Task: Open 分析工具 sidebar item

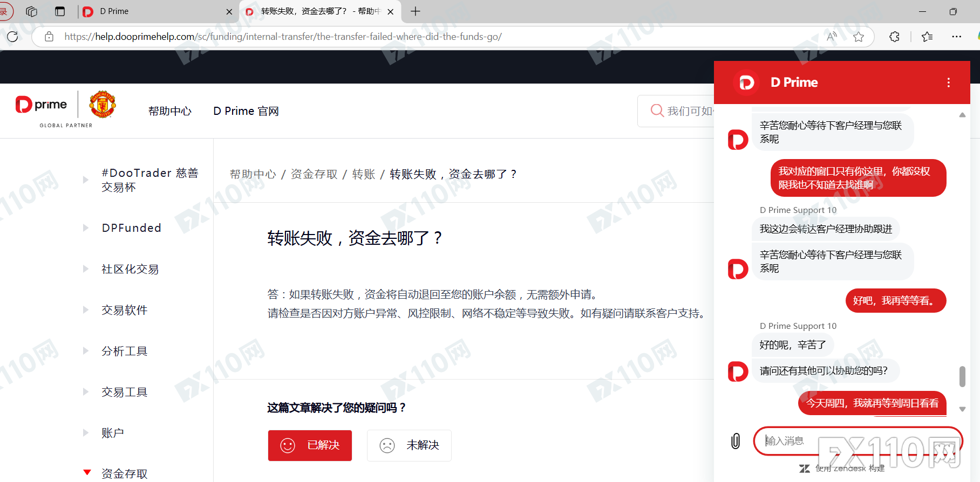Action: (125, 351)
